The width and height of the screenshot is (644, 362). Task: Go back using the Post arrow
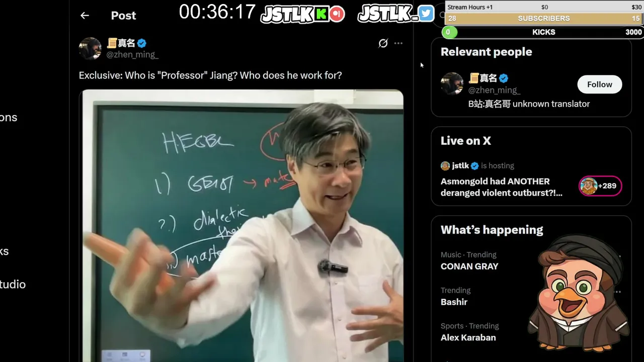tap(85, 16)
